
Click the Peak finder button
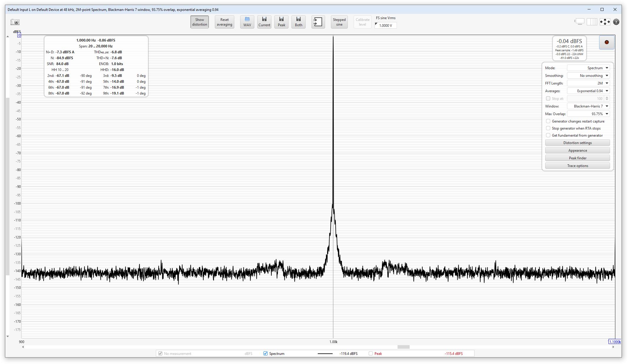tap(577, 158)
